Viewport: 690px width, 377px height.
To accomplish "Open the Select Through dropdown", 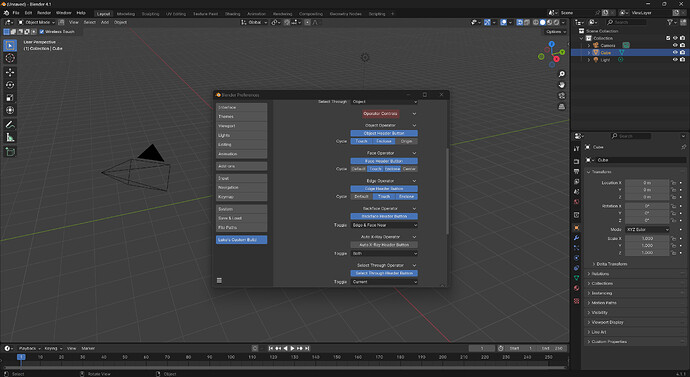I will click(384, 102).
